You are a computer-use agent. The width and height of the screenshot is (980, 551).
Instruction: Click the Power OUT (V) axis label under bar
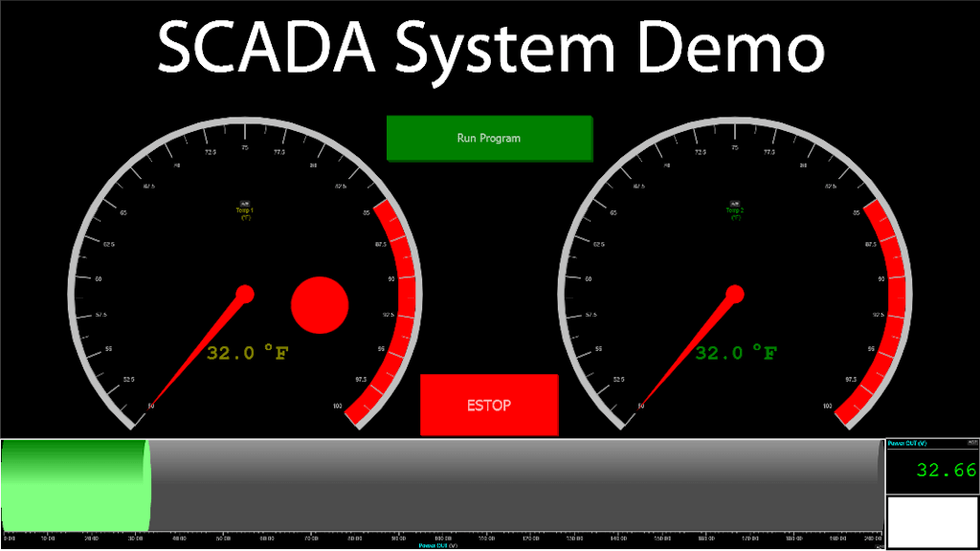tap(438, 545)
